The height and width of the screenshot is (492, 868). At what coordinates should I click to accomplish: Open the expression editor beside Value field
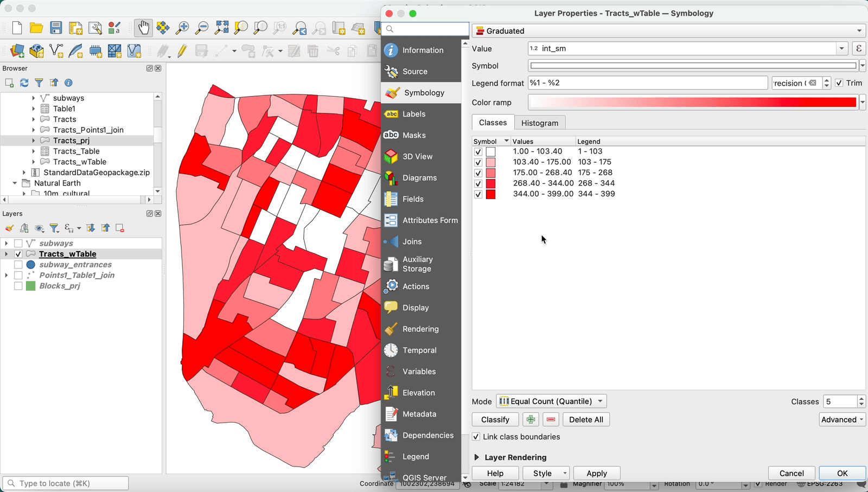[858, 48]
